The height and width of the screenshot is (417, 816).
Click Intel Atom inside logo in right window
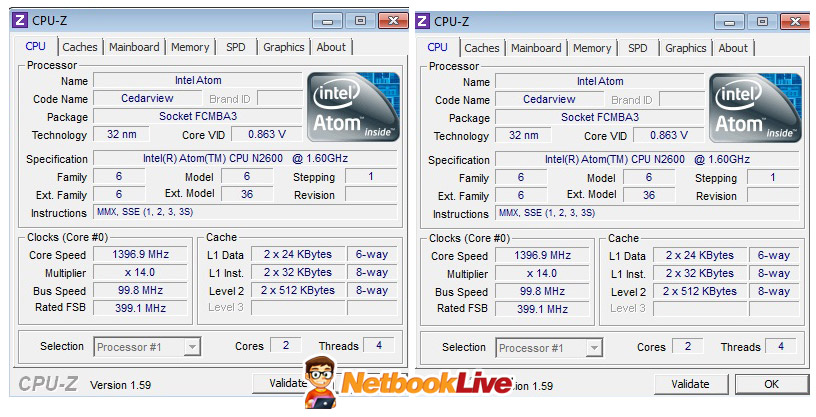click(755, 108)
